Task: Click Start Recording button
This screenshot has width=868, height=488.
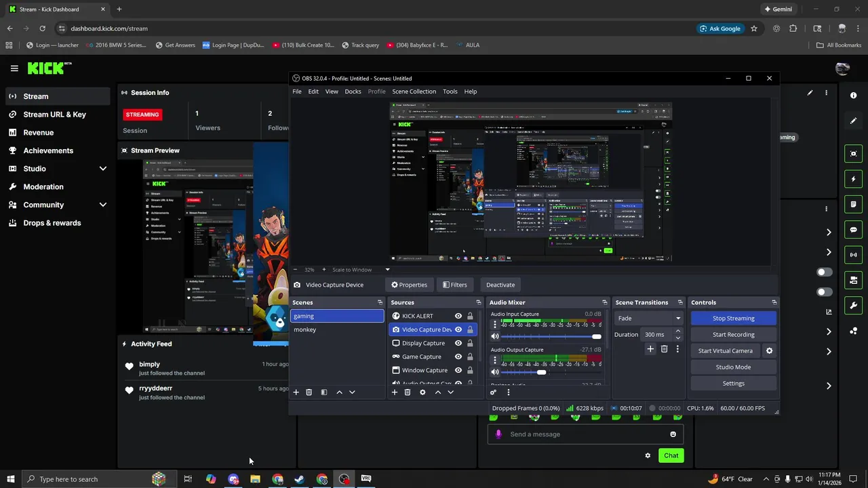Action: (734, 334)
